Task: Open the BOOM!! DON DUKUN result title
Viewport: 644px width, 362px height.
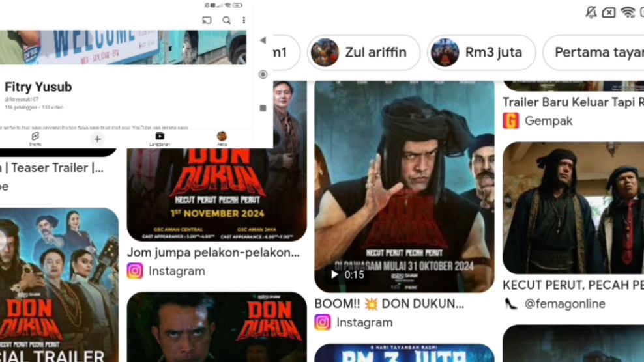Action: click(389, 303)
